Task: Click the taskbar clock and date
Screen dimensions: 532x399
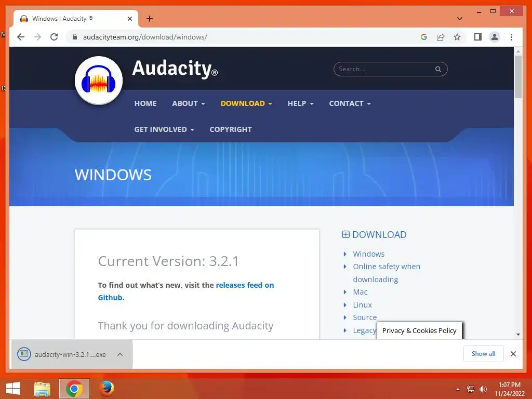Action: (509, 389)
